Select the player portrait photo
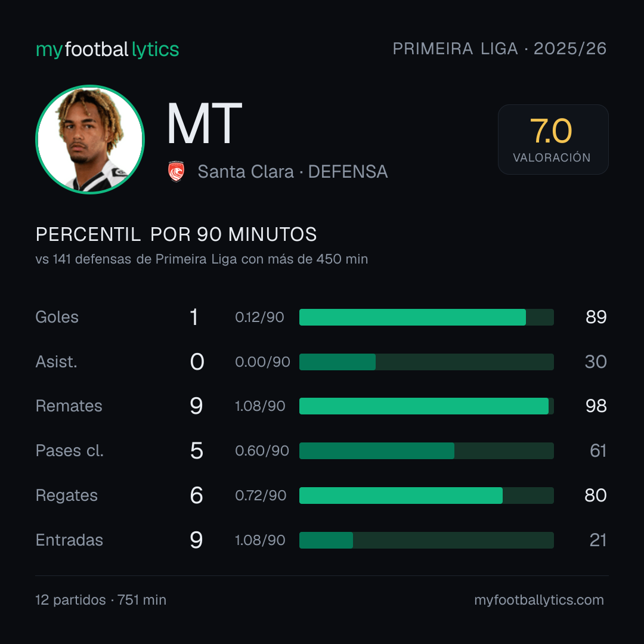The image size is (644, 644). point(90,139)
